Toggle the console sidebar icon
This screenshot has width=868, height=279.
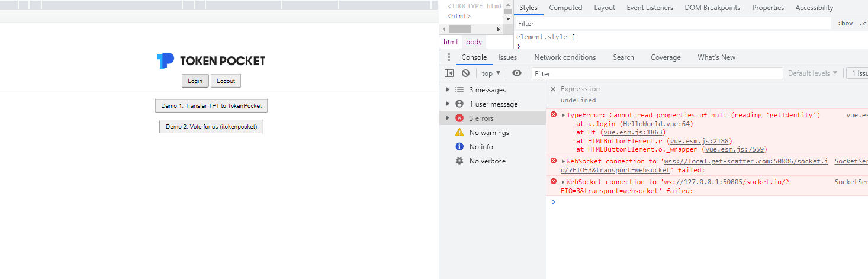[449, 73]
